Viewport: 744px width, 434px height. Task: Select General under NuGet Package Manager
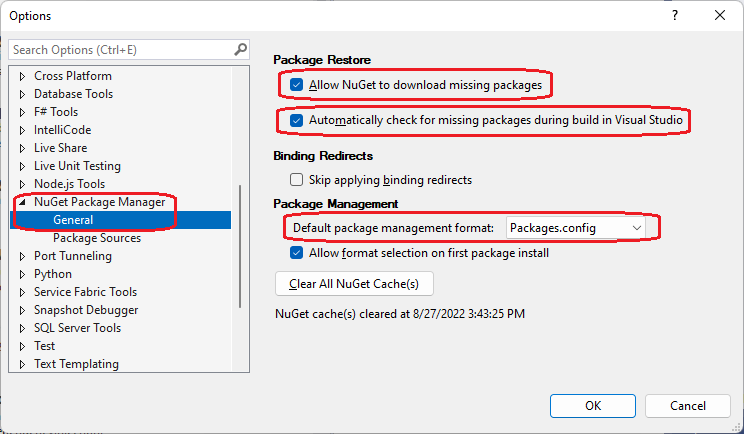point(73,220)
